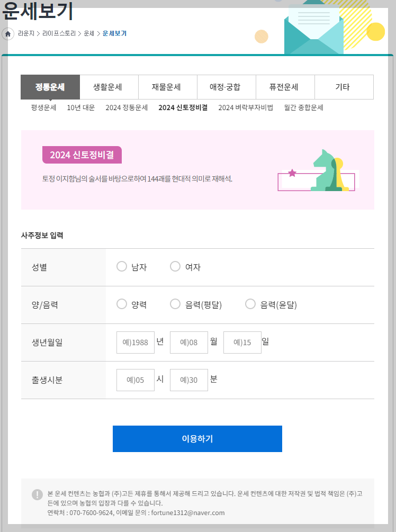Select the 음력(평달) option
The height and width of the screenshot is (532, 396).
point(175,304)
